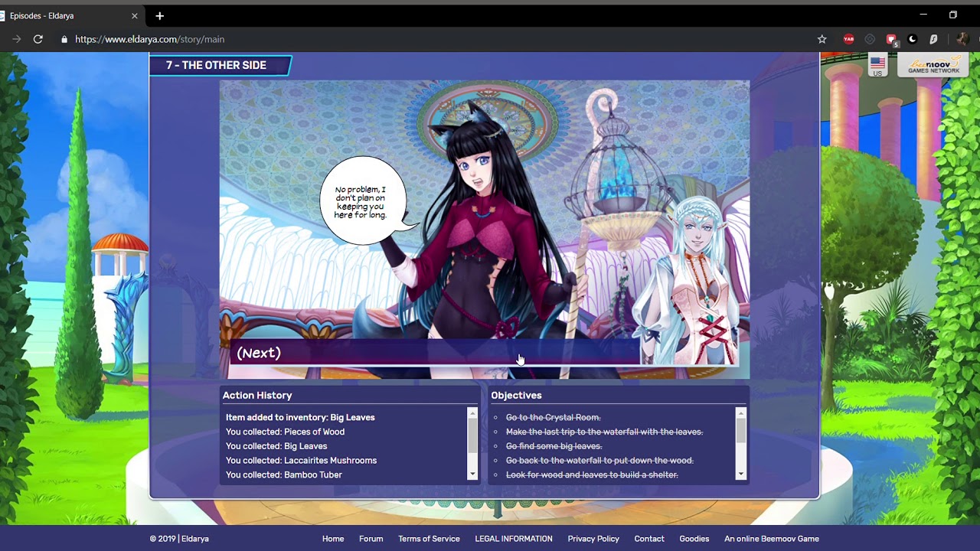
Task: Open Privacy Policy link
Action: pyautogui.click(x=593, y=539)
